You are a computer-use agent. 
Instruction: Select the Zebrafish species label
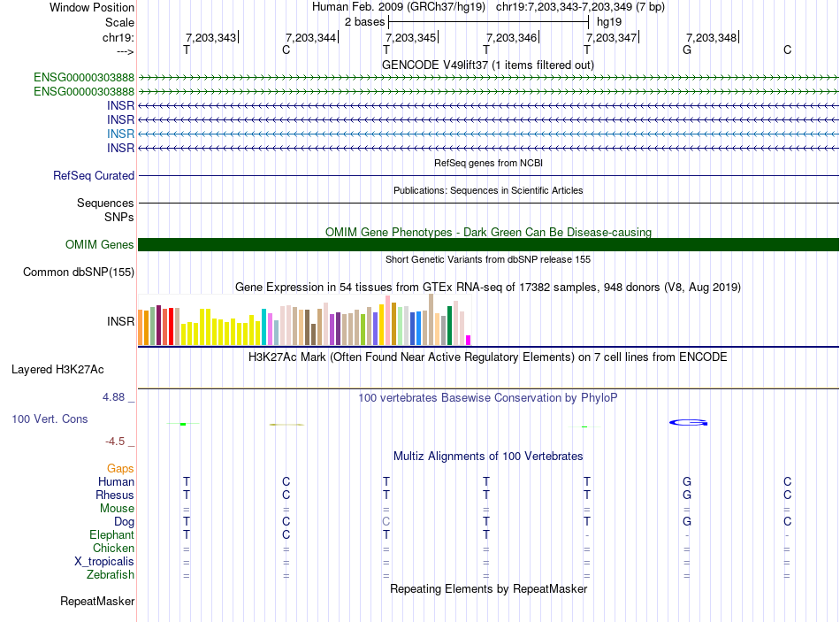pos(111,575)
